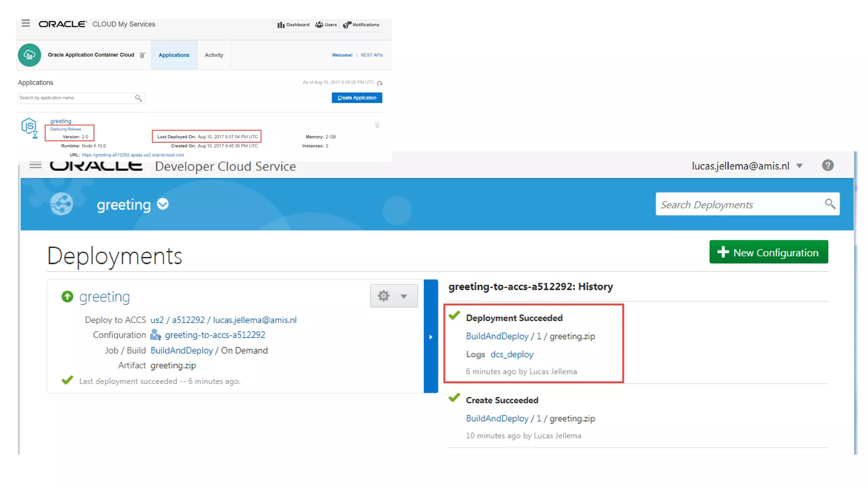Open the greeting project dropdown chevron

[163, 204]
